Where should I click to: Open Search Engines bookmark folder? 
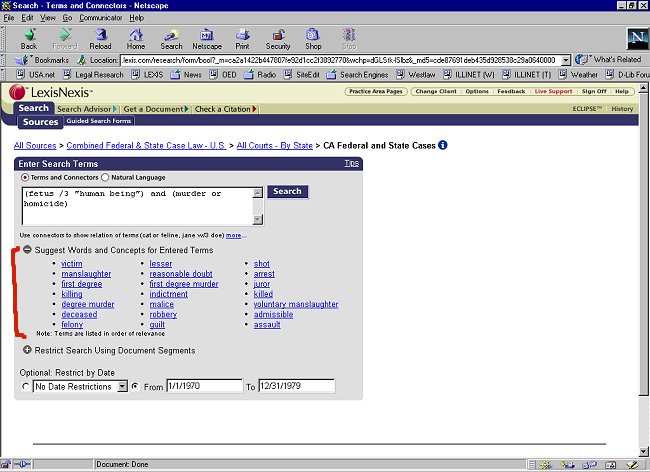(x=357, y=75)
